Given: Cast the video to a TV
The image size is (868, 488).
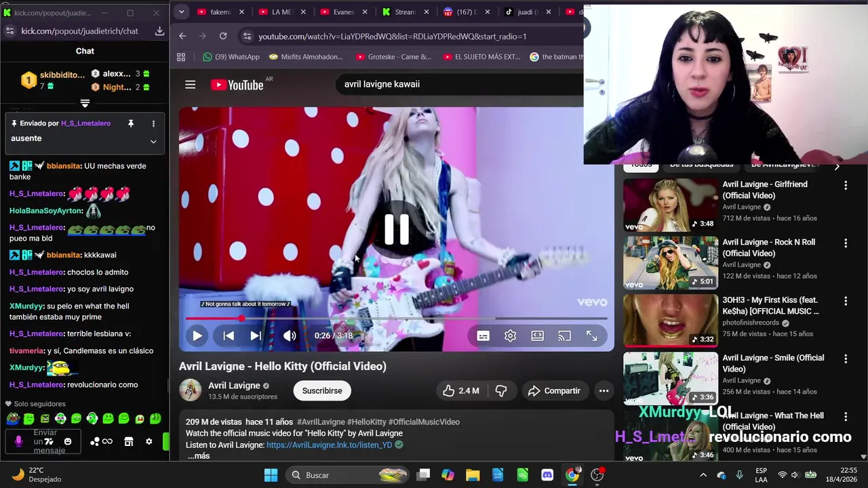Looking at the screenshot, I should tap(564, 335).
